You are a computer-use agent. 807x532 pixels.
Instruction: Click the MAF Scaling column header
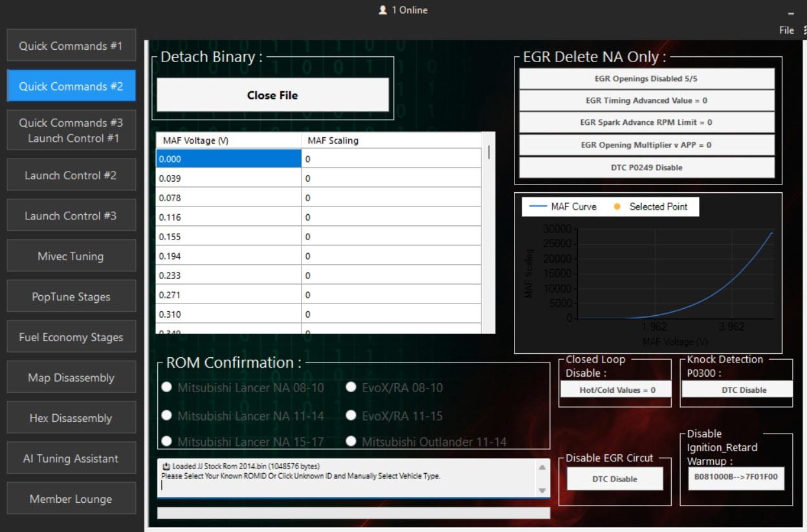pyautogui.click(x=391, y=140)
